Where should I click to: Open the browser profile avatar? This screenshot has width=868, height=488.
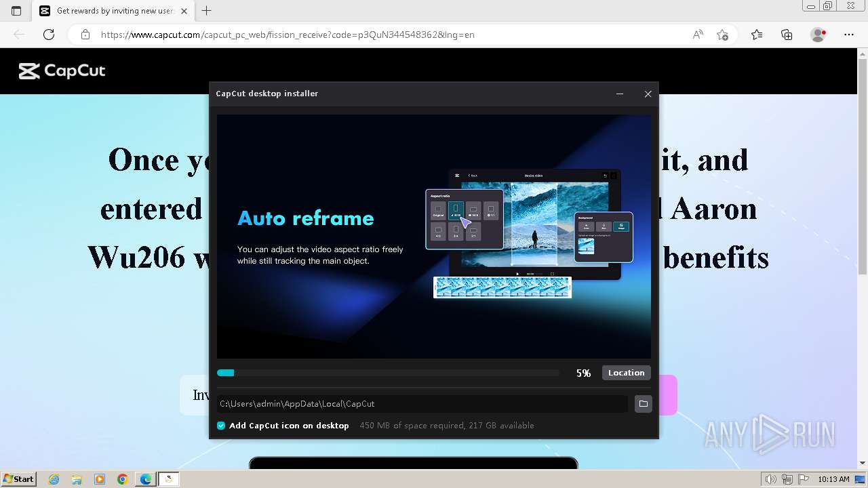pos(818,35)
